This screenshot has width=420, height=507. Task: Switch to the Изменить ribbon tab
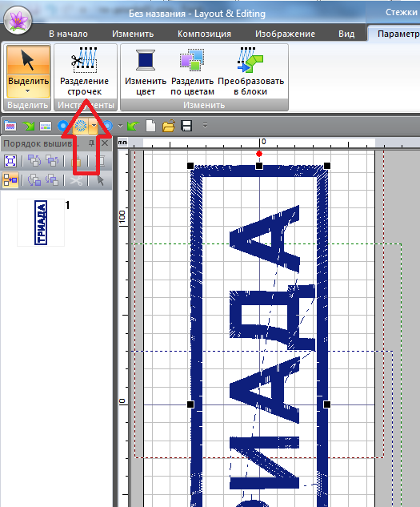pos(133,34)
